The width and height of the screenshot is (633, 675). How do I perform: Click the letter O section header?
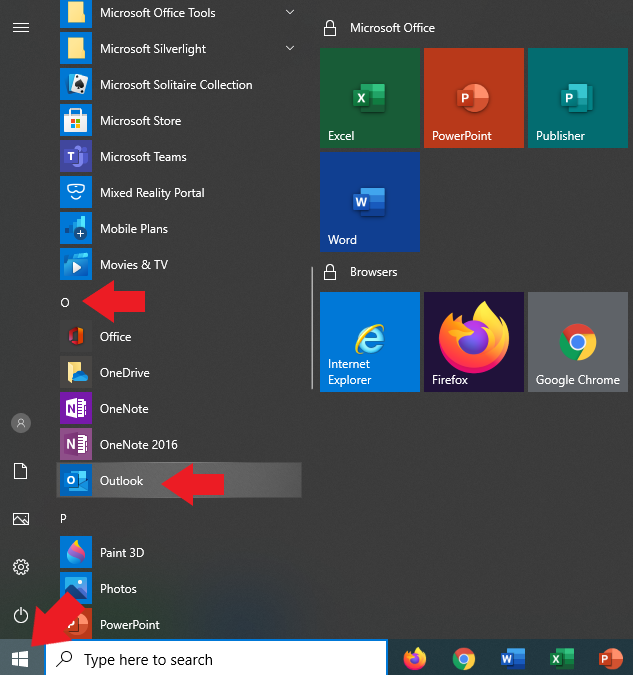(65, 303)
